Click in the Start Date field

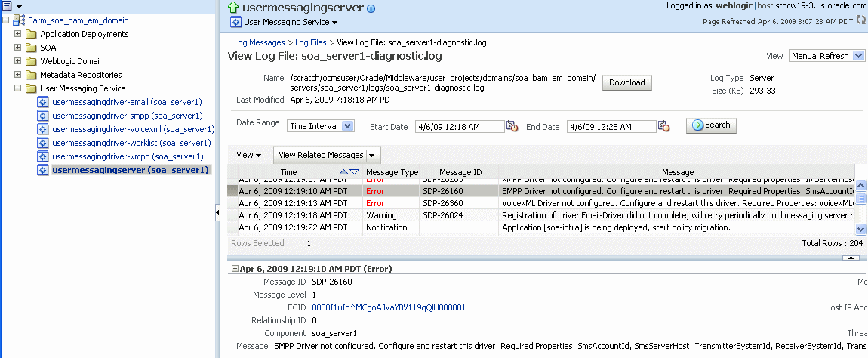460,127
